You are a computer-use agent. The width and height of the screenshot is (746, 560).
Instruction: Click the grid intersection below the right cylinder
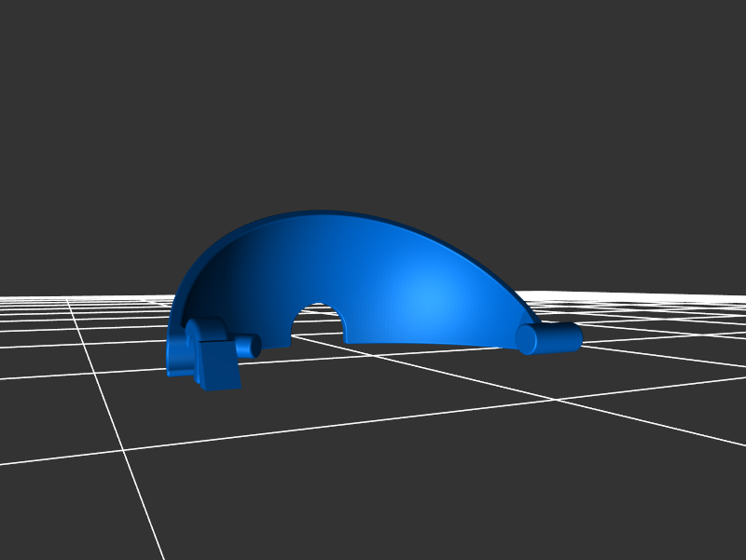pos(558,400)
